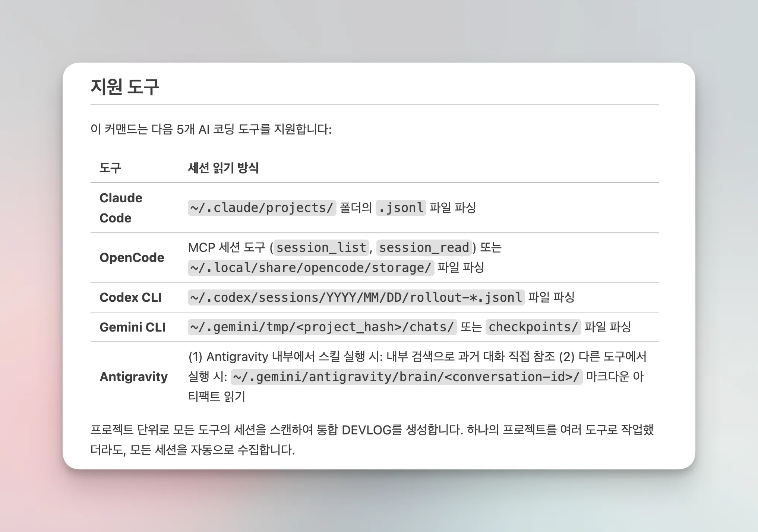Click the session_list code snippet
Screen dimensions: 758x532
point(321,247)
